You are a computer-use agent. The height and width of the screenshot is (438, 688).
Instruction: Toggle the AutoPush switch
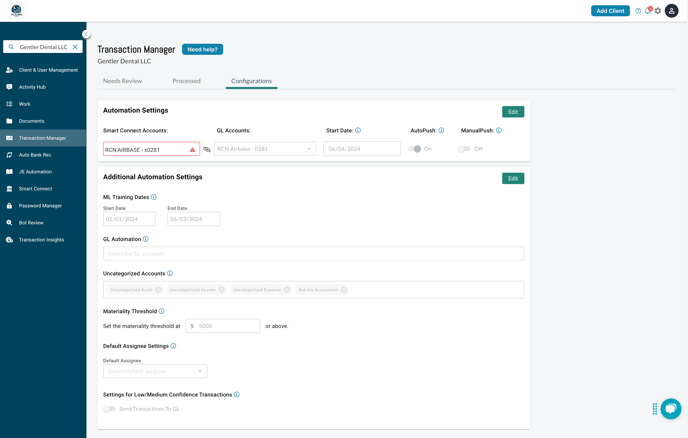[415, 149]
